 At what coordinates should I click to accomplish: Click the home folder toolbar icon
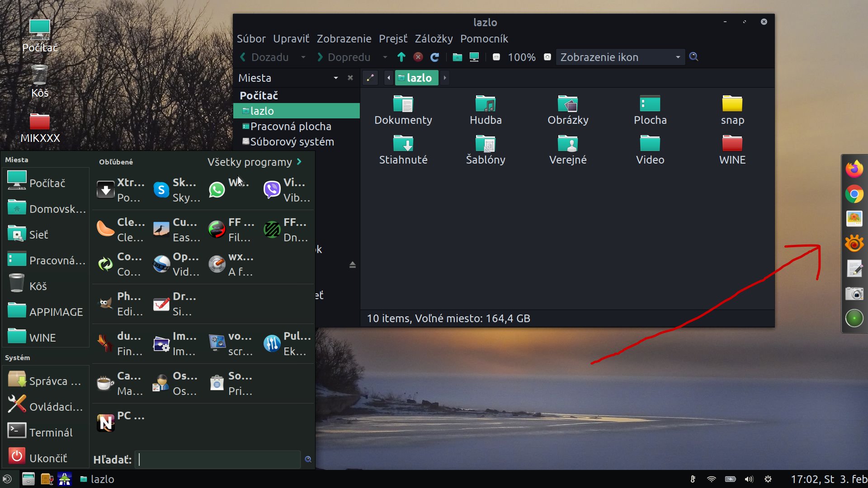457,57
